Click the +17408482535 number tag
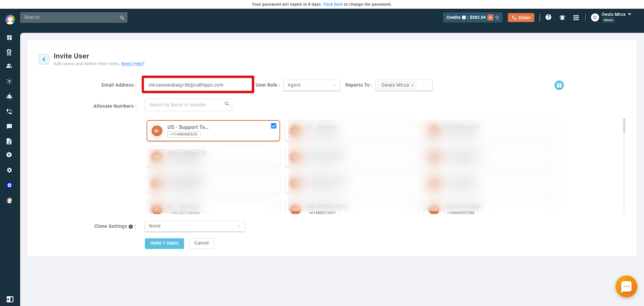Screen dimensions: 644x306 click(184, 134)
